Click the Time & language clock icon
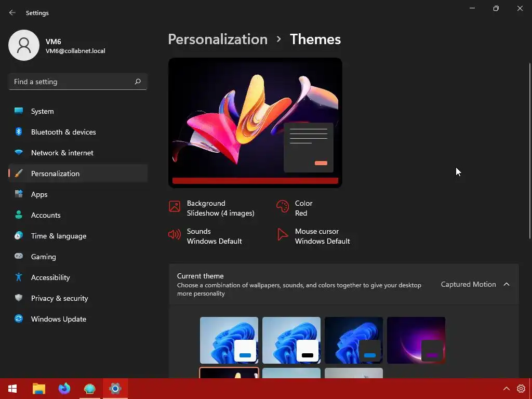Screen dimensions: 532x399 pyautogui.click(x=19, y=235)
